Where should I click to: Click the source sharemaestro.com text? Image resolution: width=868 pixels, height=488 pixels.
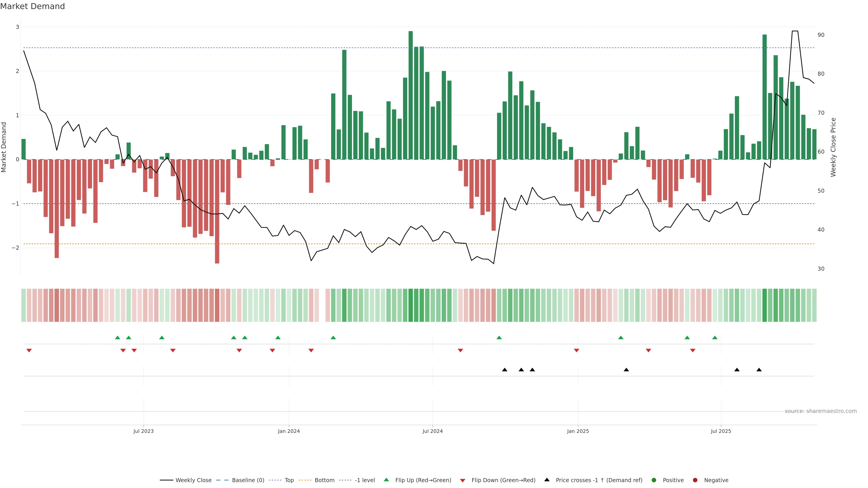821,411
